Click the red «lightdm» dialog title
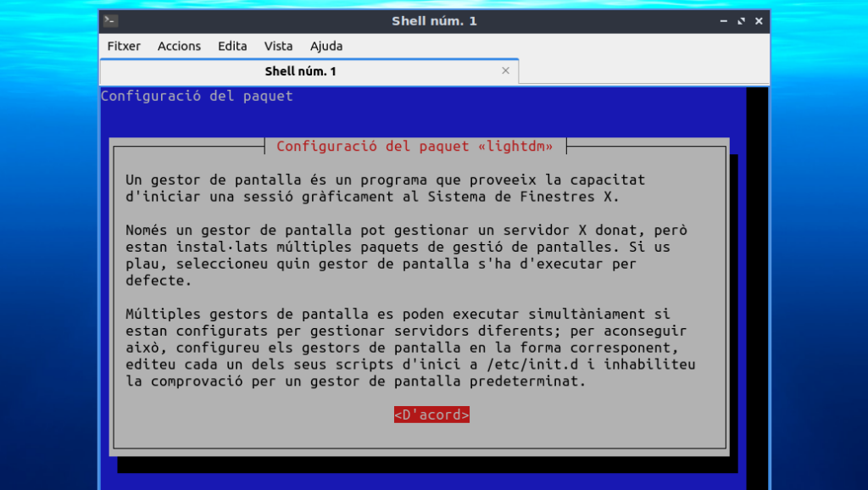The width and height of the screenshot is (868, 490). click(x=415, y=147)
